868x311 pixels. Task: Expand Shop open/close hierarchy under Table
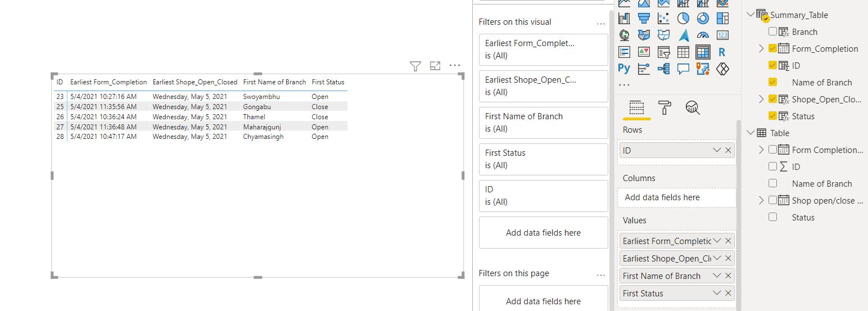click(761, 200)
